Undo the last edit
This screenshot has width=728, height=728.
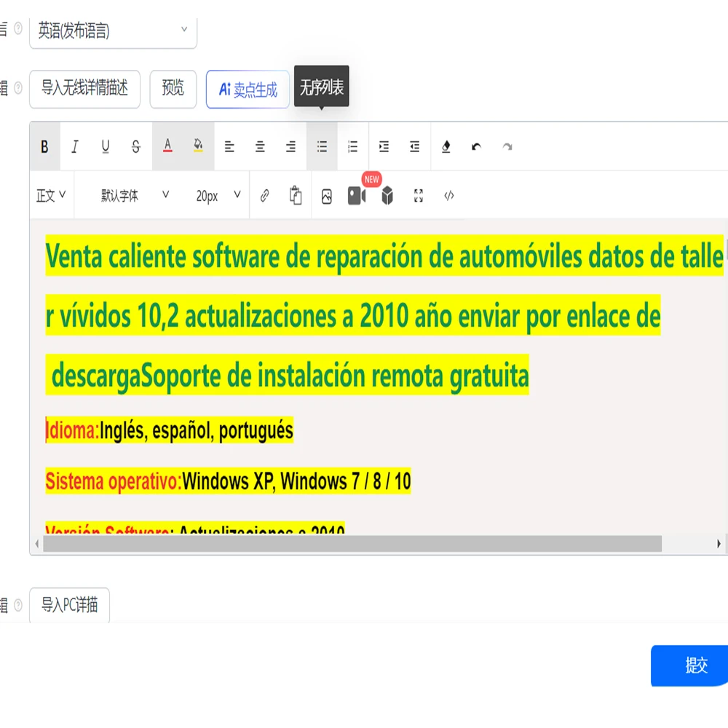(x=476, y=146)
